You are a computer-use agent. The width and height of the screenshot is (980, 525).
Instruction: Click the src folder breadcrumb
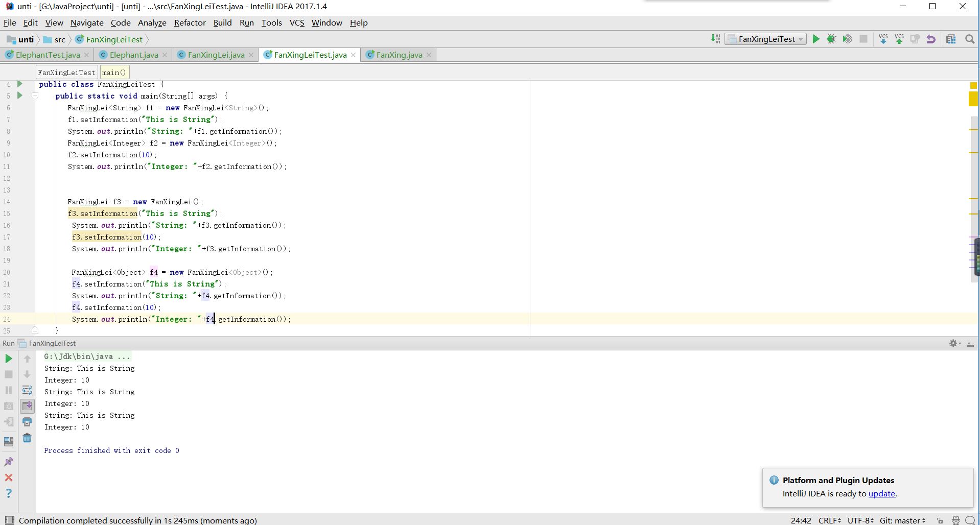pos(55,39)
